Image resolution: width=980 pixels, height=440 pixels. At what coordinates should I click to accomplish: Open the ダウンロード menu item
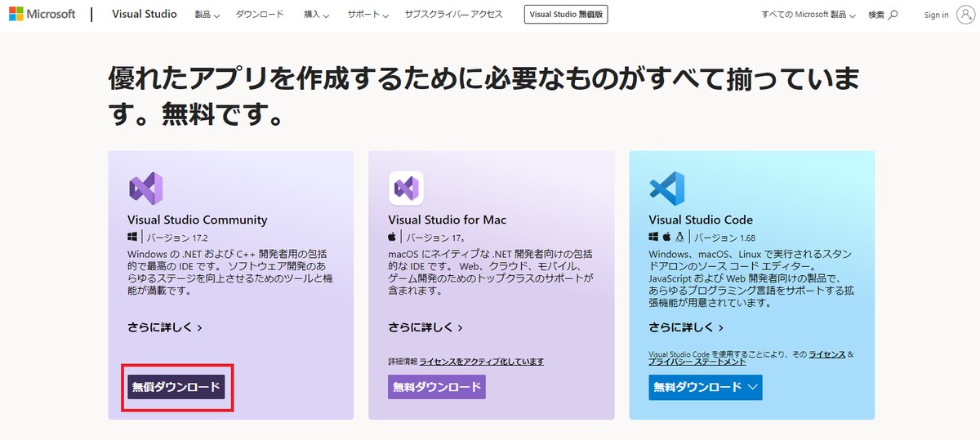[x=260, y=15]
